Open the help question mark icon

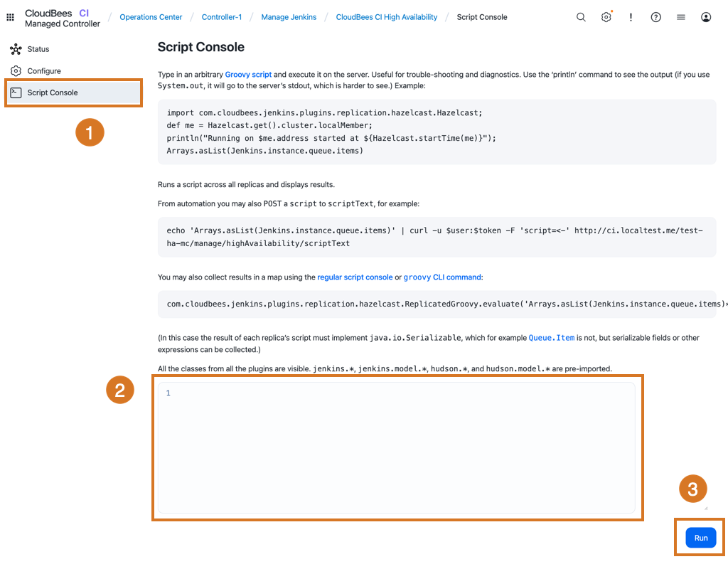click(x=655, y=17)
